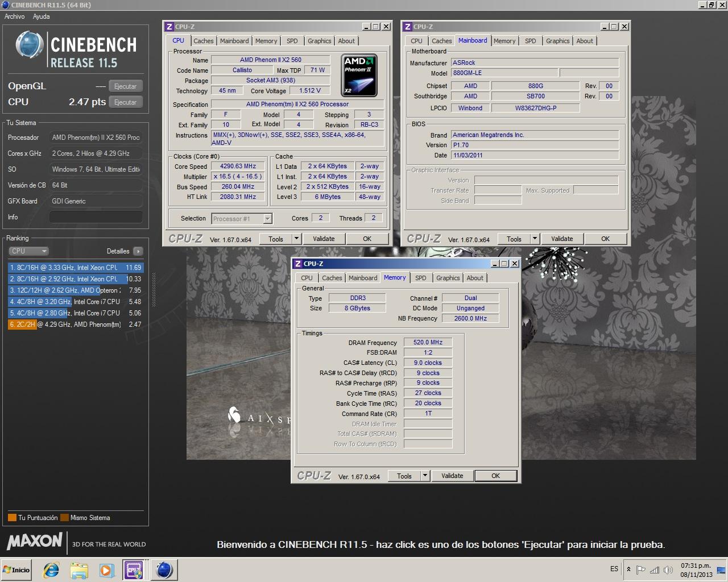Click the BIOS Version field P1.70

click(x=535, y=145)
